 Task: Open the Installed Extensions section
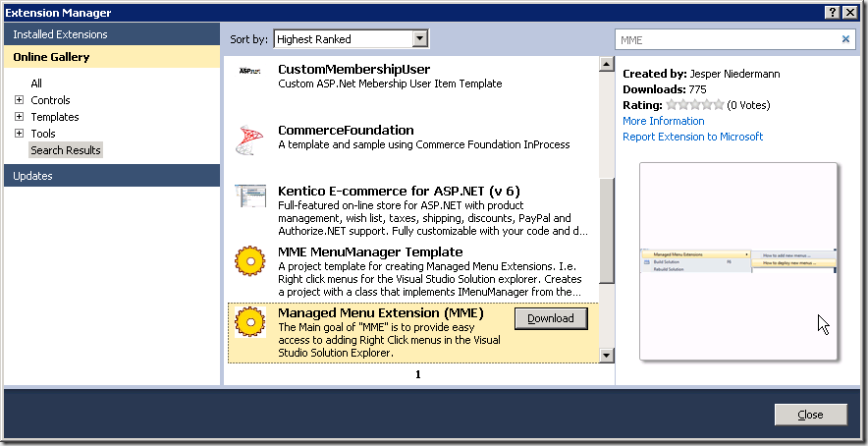(112, 34)
